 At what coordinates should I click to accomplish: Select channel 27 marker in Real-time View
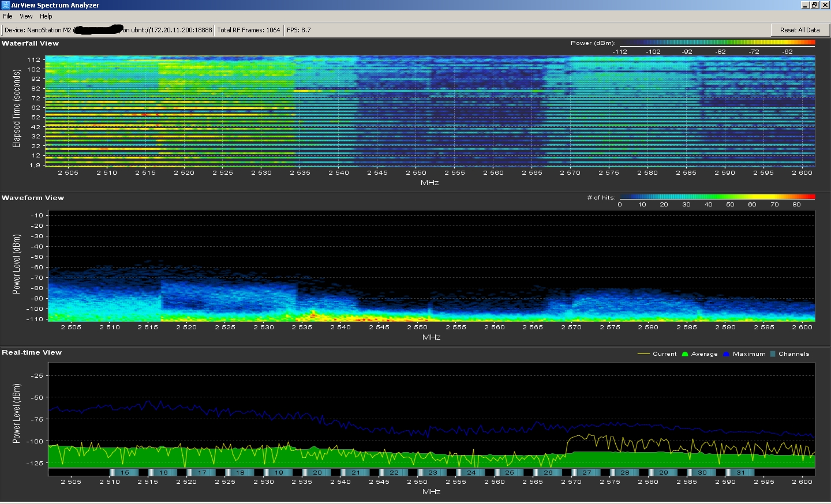pos(586,472)
